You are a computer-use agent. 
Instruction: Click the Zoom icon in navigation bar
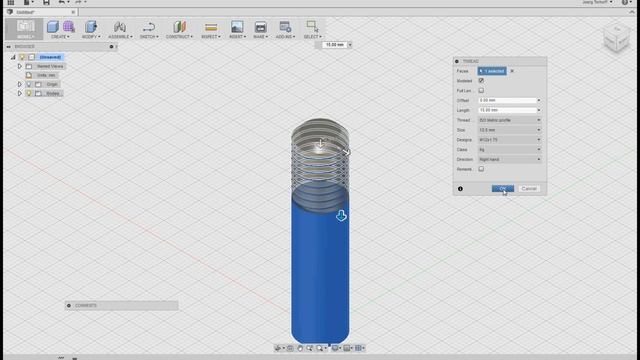pos(309,348)
